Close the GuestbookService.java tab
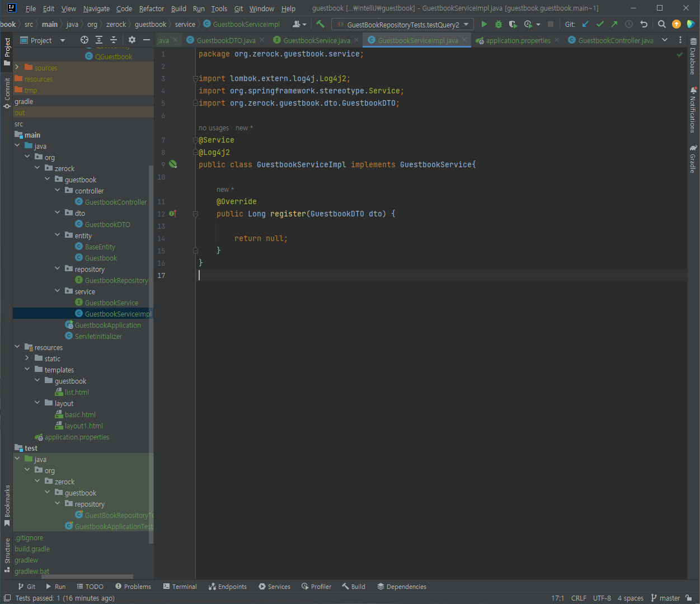This screenshot has width=700, height=604. point(357,40)
